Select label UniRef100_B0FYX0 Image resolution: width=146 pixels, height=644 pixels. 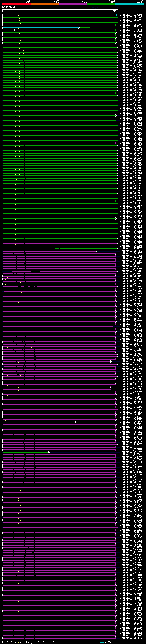coord(131,50)
